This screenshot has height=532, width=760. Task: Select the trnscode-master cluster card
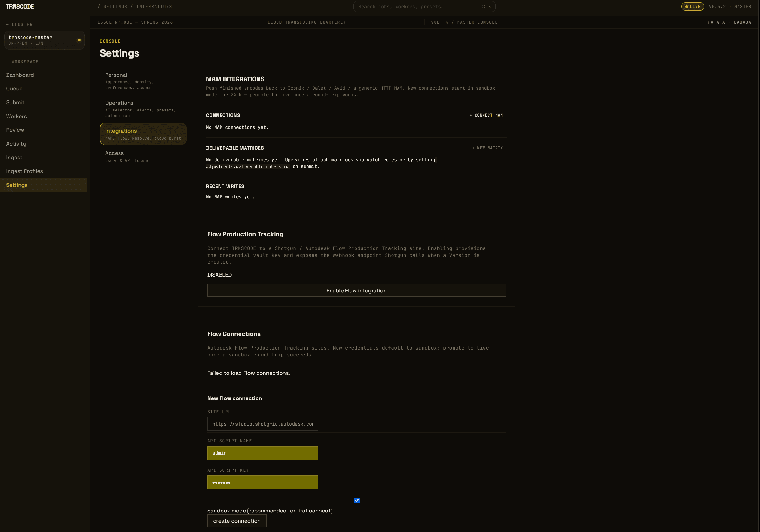tap(44, 40)
